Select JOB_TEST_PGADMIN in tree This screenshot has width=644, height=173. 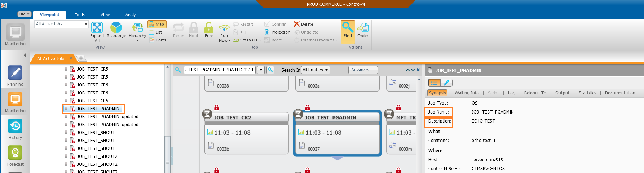(x=98, y=108)
